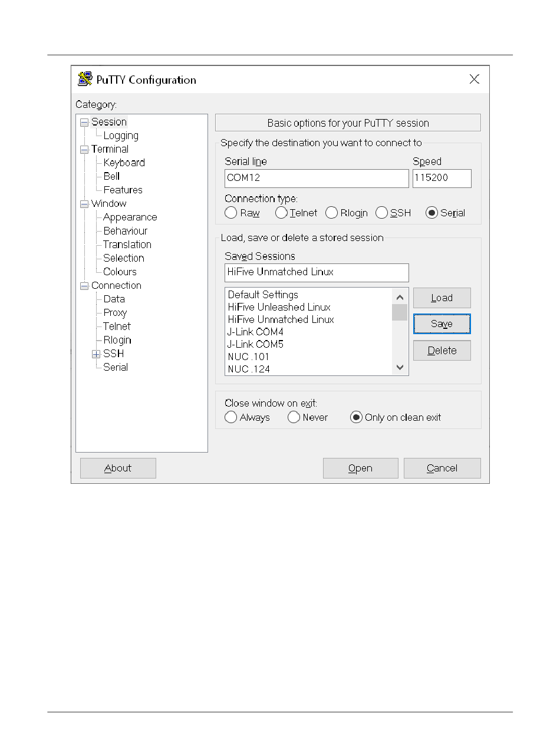Select NUC .101 session
560x739 pixels.
click(x=248, y=357)
